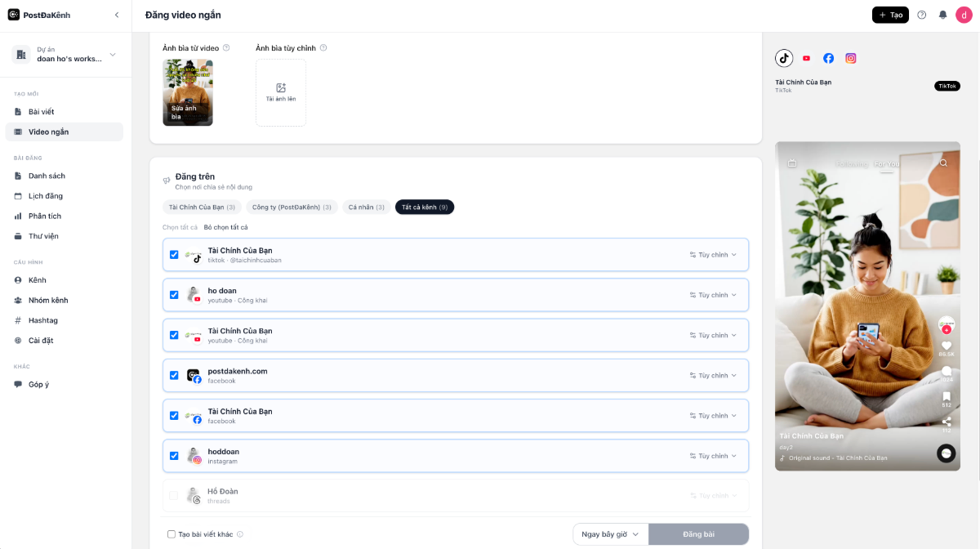Viewport: 980px width, 549px height.
Task: Uncheck the Tài Chính Của Bạn YouTube channel
Action: pyautogui.click(x=174, y=335)
